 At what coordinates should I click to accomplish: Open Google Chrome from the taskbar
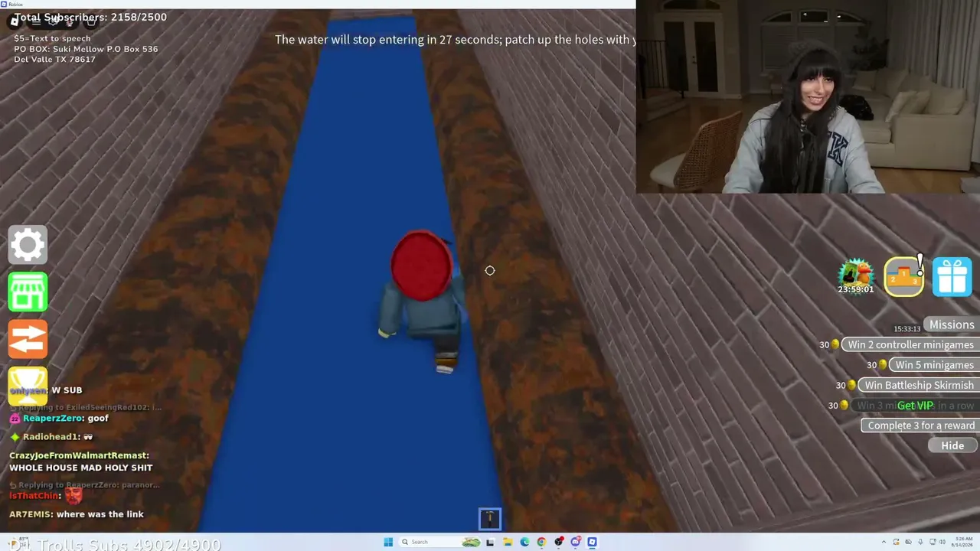point(541,542)
